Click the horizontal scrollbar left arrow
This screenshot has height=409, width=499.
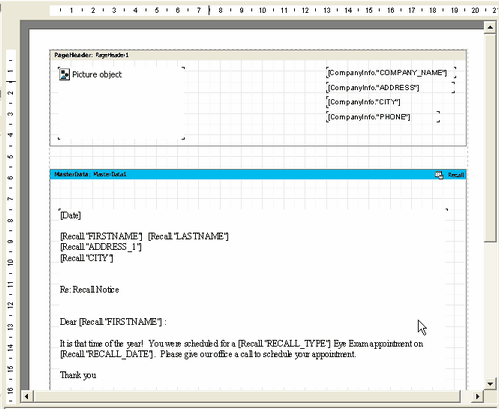pyautogui.click(x=27, y=396)
